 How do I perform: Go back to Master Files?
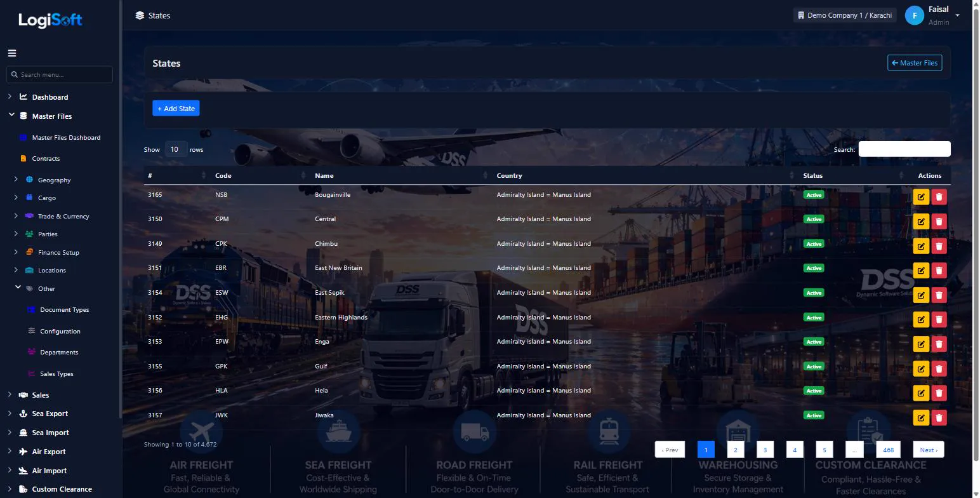tap(915, 63)
